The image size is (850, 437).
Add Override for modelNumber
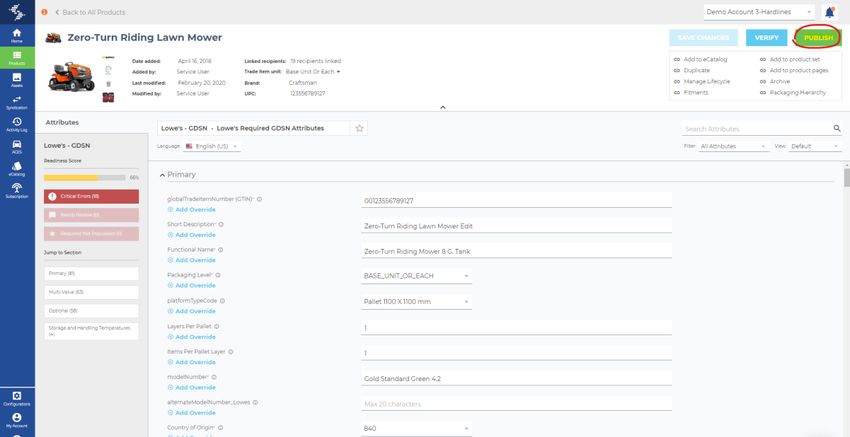(x=191, y=387)
